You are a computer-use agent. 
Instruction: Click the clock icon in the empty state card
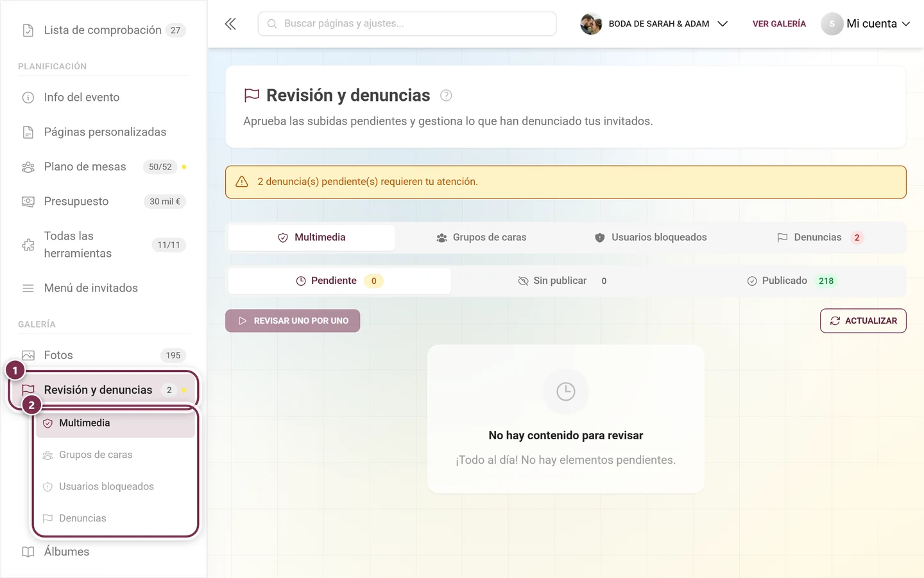[x=566, y=391]
